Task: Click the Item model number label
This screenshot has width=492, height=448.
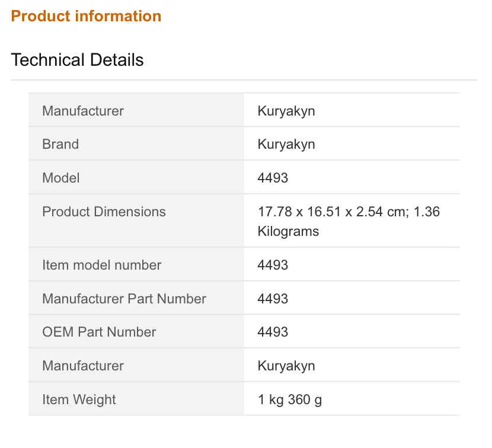Action: coord(101,265)
